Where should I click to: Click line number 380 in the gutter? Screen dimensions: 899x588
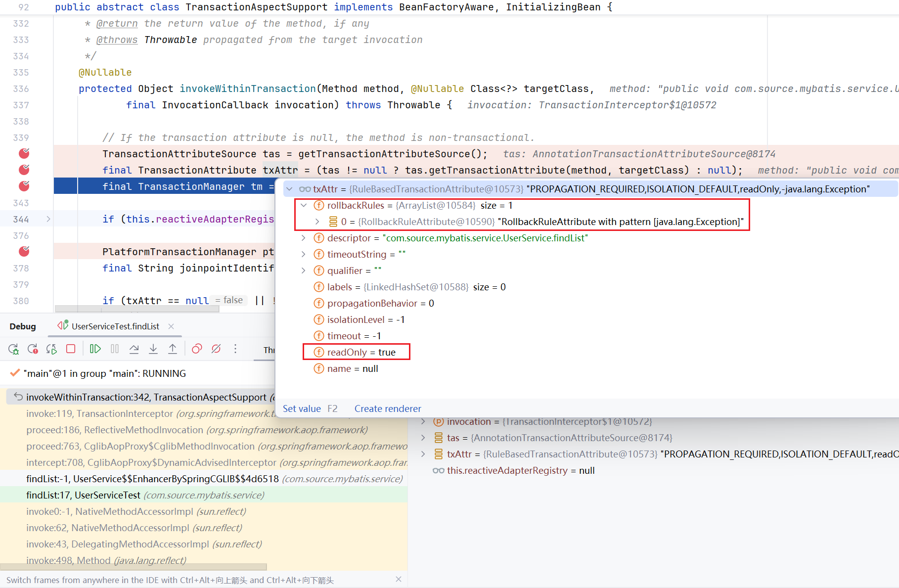tap(21, 301)
